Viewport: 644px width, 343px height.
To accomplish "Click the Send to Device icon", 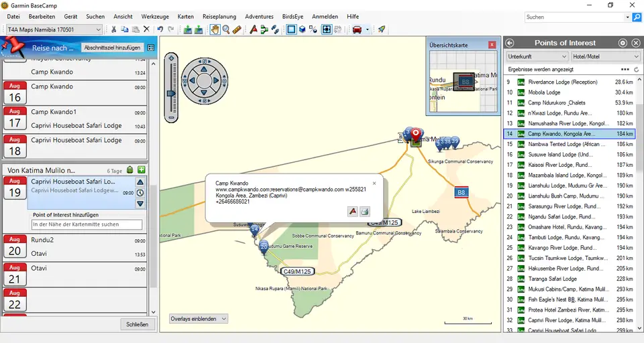I will pyautogui.click(x=188, y=29).
